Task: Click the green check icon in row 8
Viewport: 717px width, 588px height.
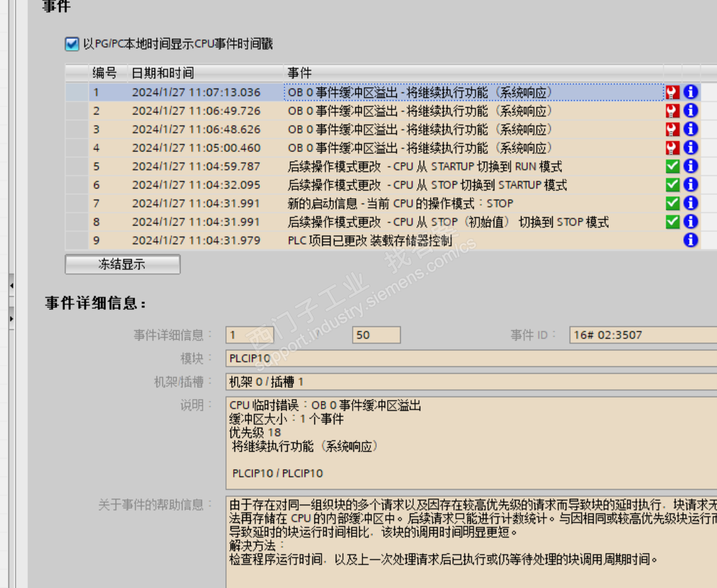Action: [x=672, y=222]
